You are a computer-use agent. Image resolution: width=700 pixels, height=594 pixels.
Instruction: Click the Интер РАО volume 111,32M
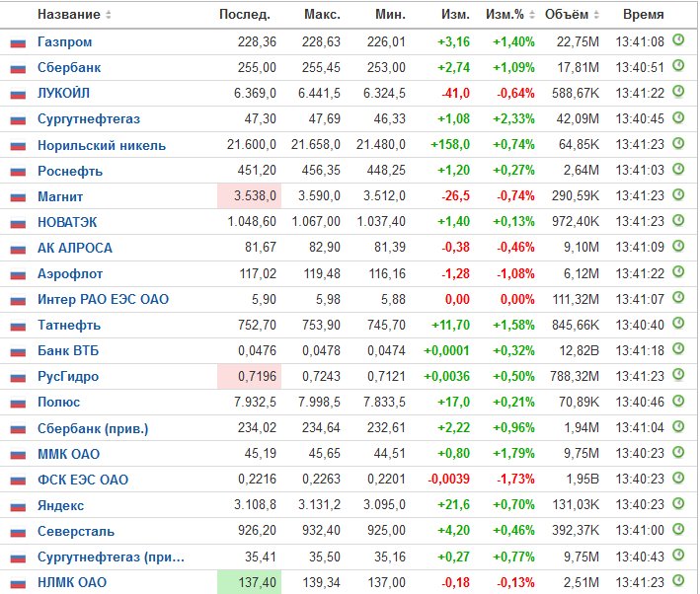(x=576, y=299)
